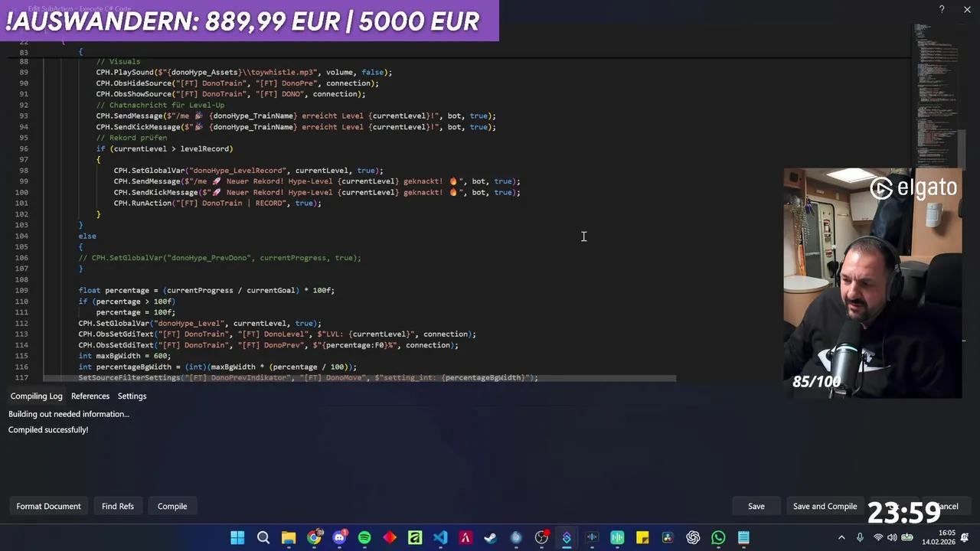Click the help question mark in title bar
980x551 pixels.
[942, 9]
